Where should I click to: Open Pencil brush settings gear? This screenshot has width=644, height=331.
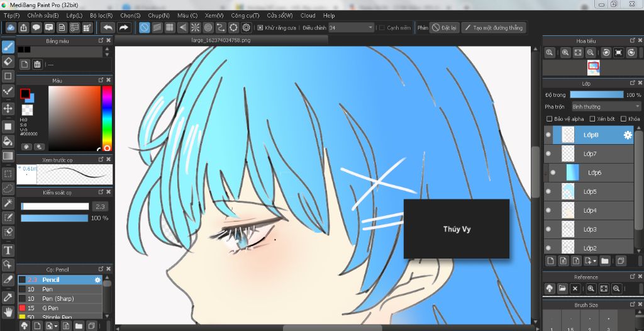click(97, 279)
